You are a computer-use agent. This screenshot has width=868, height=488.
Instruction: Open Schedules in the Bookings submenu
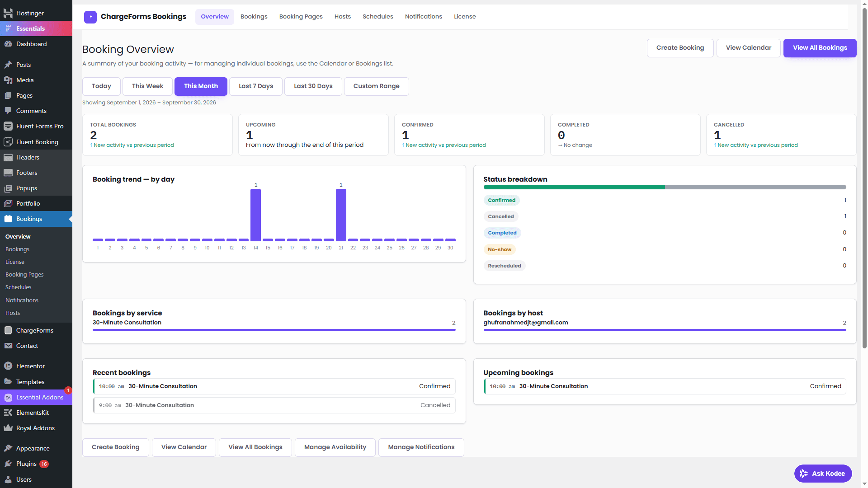pyautogui.click(x=19, y=287)
